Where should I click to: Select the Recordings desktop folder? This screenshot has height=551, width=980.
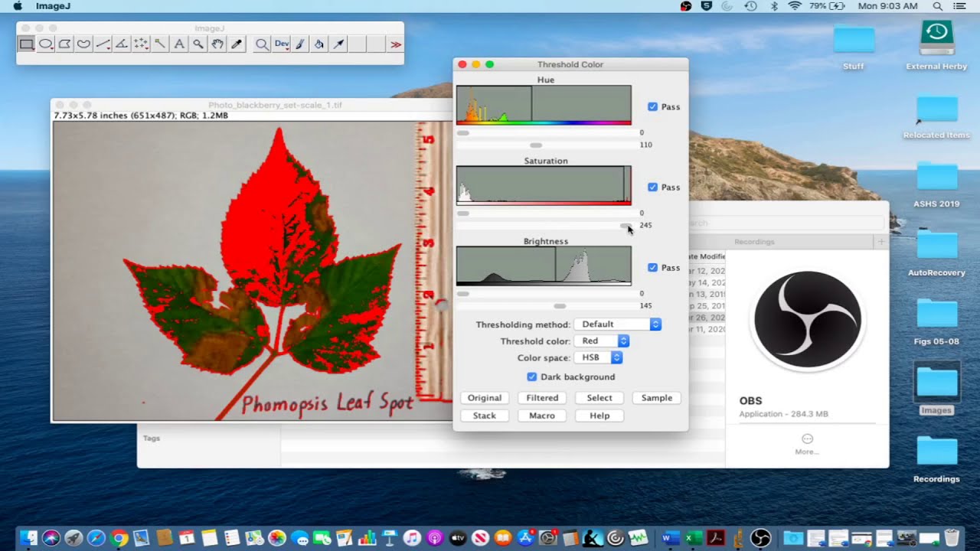pyautogui.click(x=936, y=459)
